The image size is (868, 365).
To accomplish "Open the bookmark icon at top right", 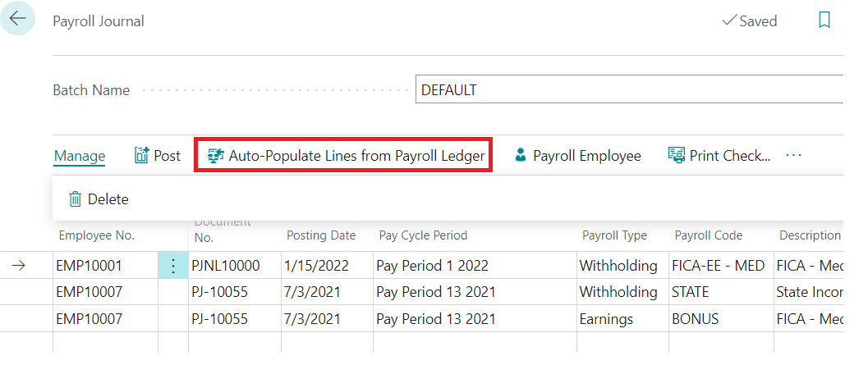I will pyautogui.click(x=824, y=21).
